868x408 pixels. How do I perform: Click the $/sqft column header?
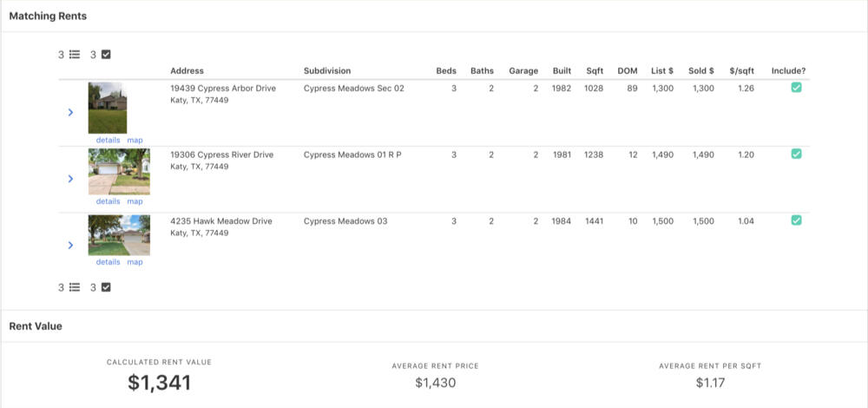click(742, 71)
